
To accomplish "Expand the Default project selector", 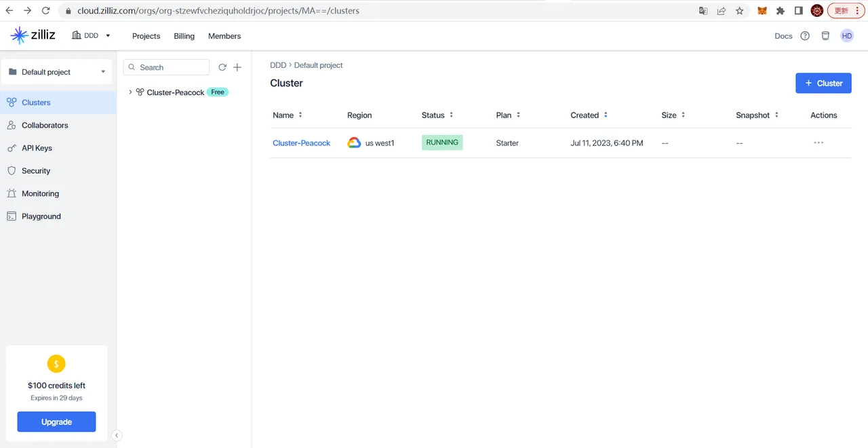I will 57,72.
